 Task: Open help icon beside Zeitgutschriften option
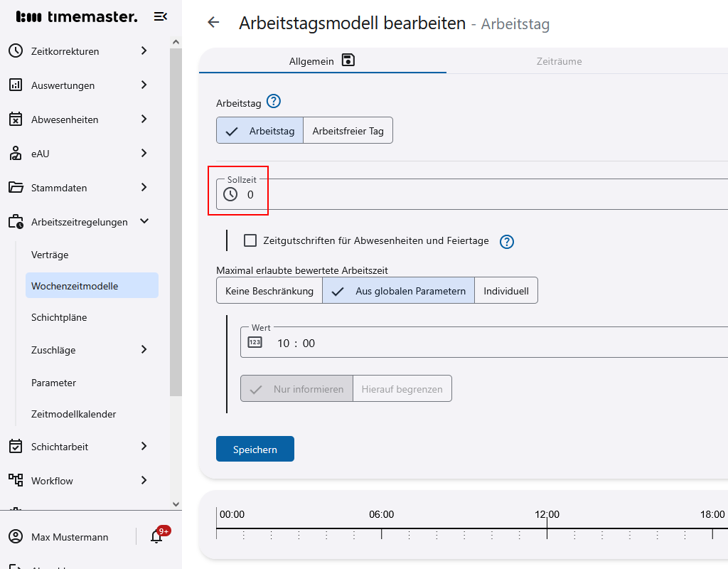506,242
